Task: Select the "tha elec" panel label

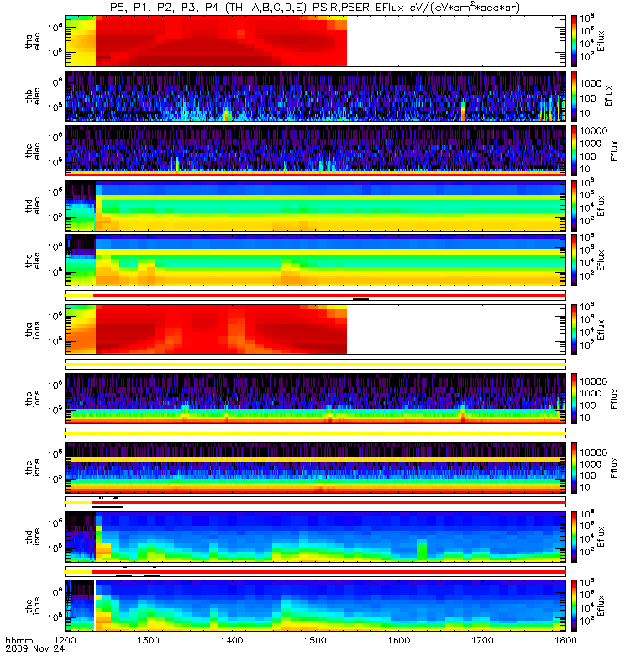Action: tap(33, 41)
